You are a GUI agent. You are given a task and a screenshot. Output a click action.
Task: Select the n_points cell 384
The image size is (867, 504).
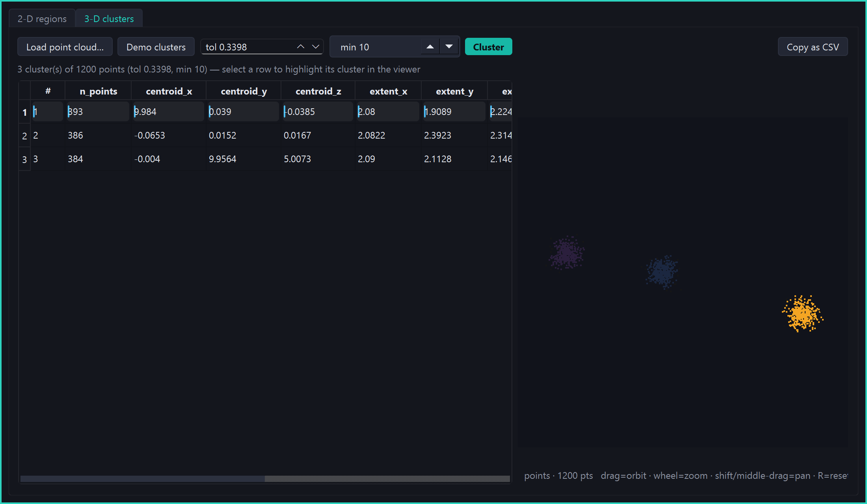click(98, 159)
